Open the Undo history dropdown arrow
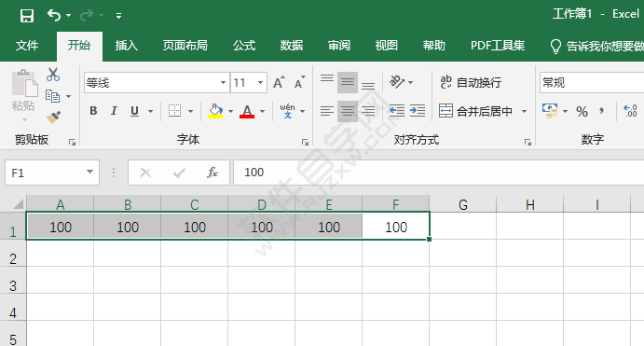This screenshot has width=644, height=346. 69,16
